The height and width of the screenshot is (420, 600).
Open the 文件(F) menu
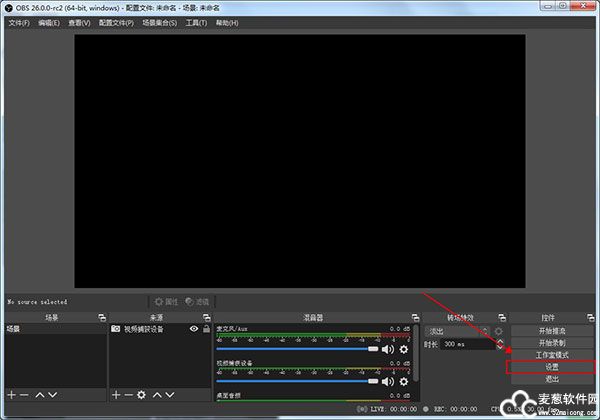point(19,22)
